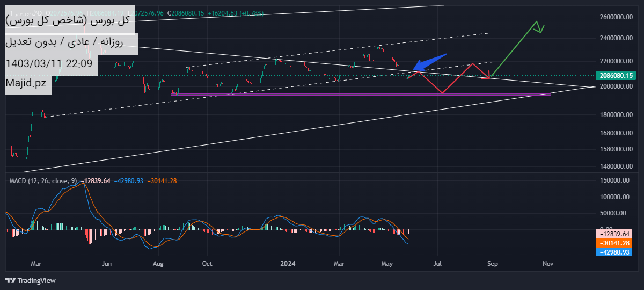Click the Sep label on time axis
Screen dimensions: 644x290
click(493, 264)
